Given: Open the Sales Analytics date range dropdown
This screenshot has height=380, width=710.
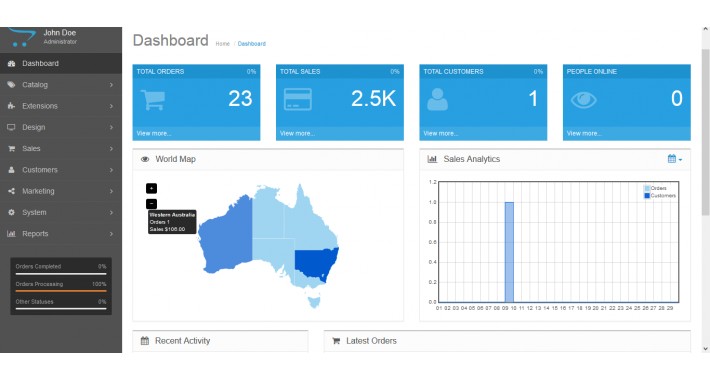Looking at the screenshot, I should point(675,159).
